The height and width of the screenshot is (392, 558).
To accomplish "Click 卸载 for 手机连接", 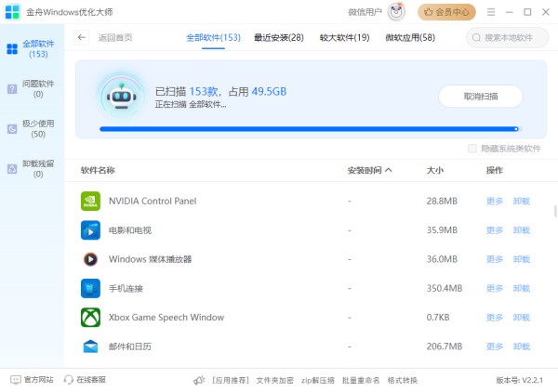I will (x=522, y=288).
